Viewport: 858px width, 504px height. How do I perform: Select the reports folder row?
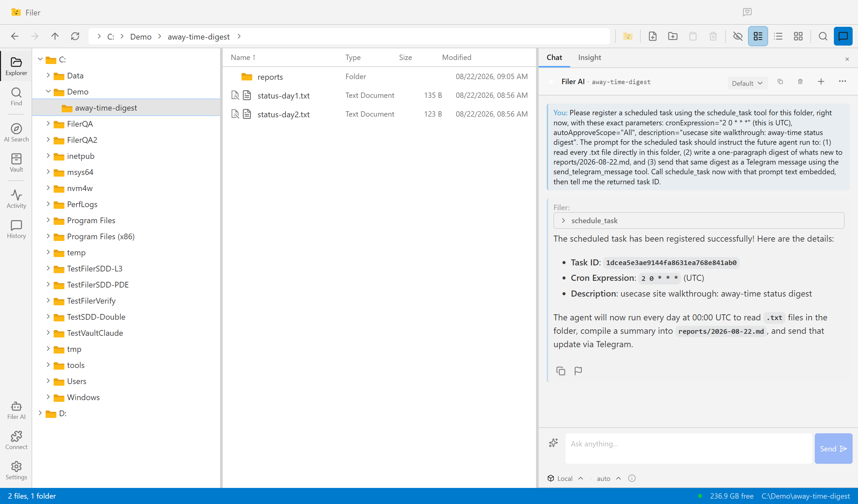(x=379, y=77)
